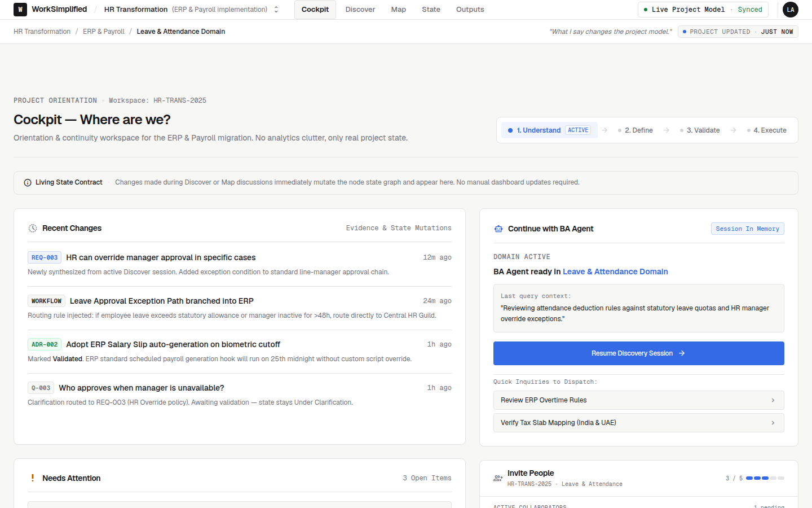Expand Verify Tax Slab Mapping inquiry

pyautogui.click(x=639, y=423)
